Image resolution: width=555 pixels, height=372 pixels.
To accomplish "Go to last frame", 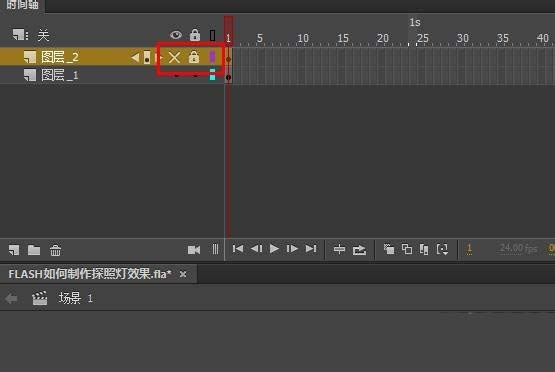I will pos(311,249).
